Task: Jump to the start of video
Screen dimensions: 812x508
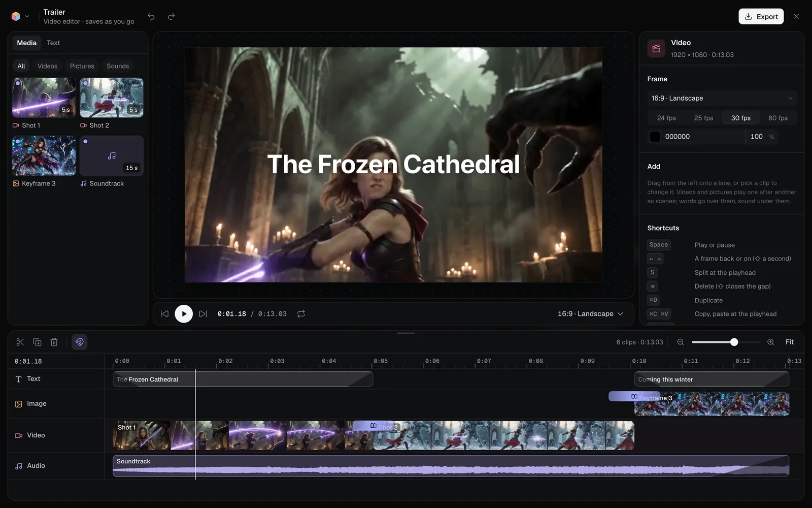Action: pyautogui.click(x=164, y=314)
